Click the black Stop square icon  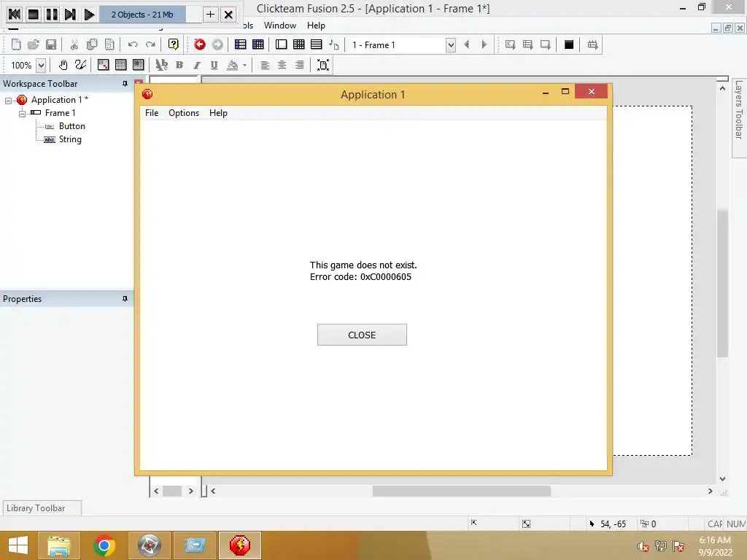coord(569,44)
